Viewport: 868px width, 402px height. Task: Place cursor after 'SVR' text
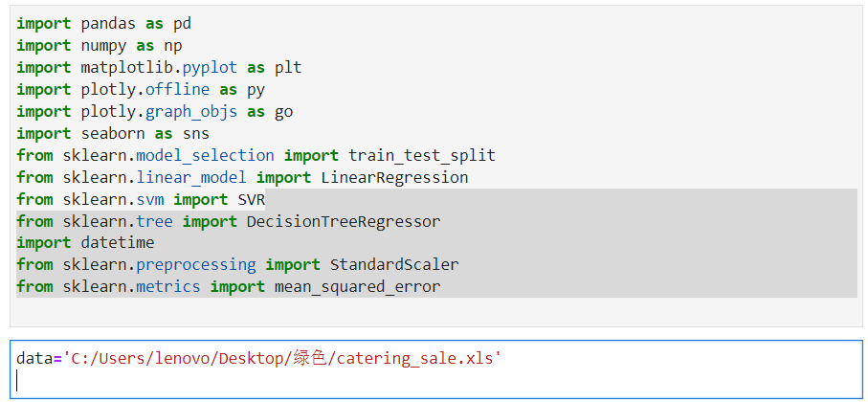pos(266,199)
